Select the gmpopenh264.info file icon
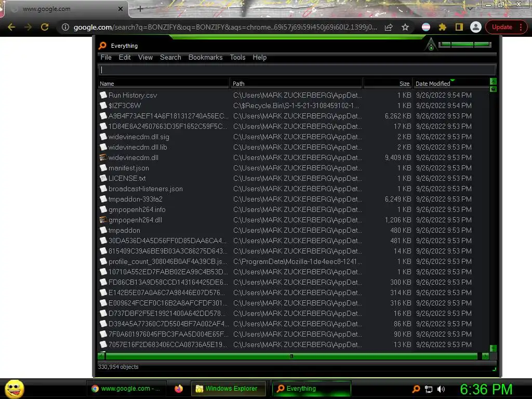This screenshot has width=532, height=399. point(103,209)
